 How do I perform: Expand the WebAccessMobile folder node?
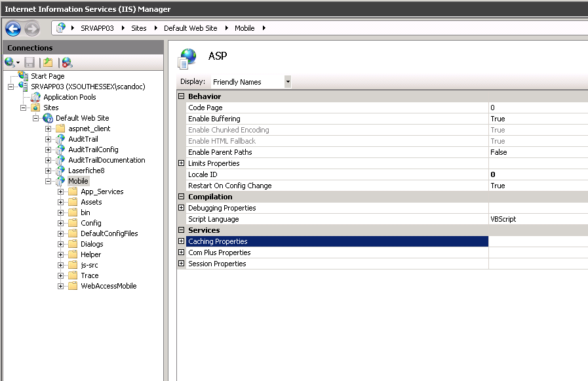[x=61, y=286]
